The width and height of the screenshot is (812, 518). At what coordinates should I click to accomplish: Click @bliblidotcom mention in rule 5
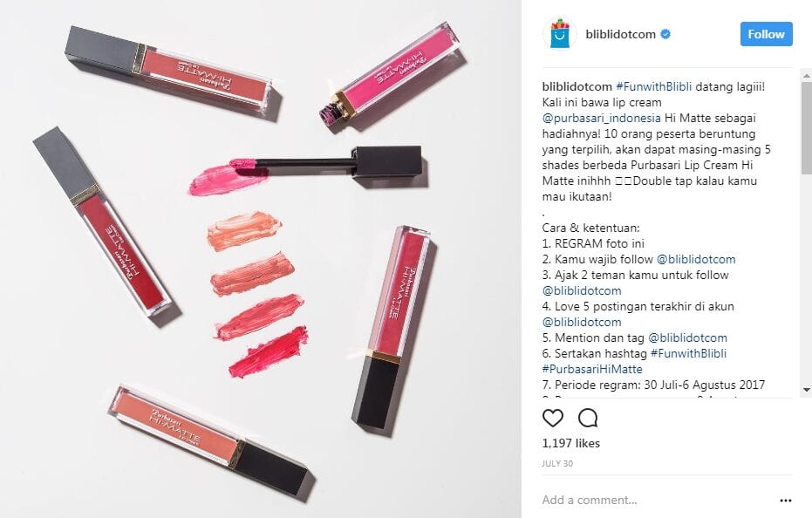pyautogui.click(x=687, y=337)
